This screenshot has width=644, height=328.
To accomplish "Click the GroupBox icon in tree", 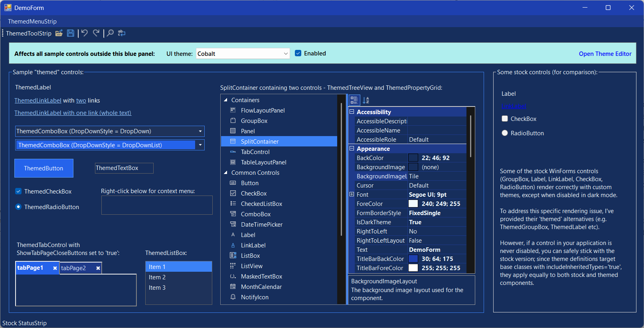I will (x=233, y=121).
